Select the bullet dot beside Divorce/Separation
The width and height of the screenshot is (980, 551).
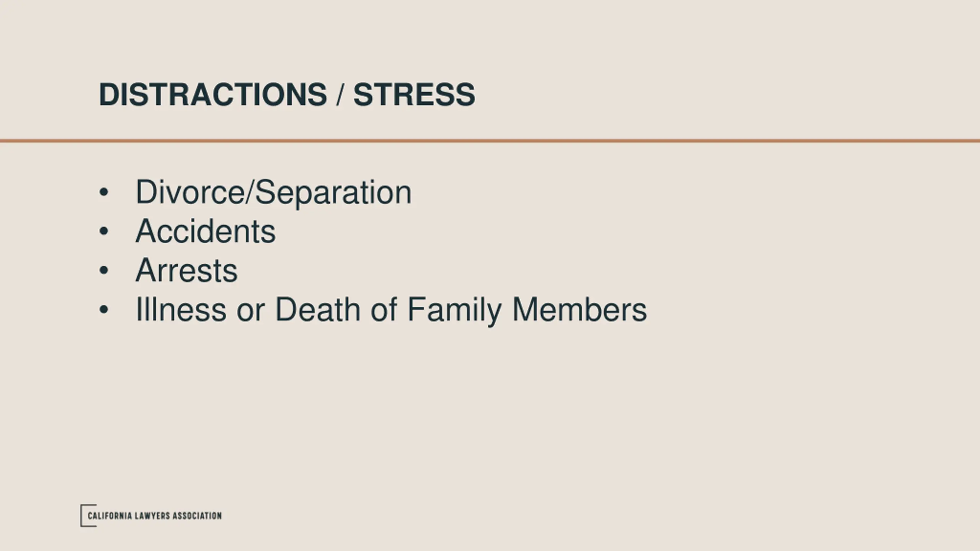pyautogui.click(x=104, y=192)
